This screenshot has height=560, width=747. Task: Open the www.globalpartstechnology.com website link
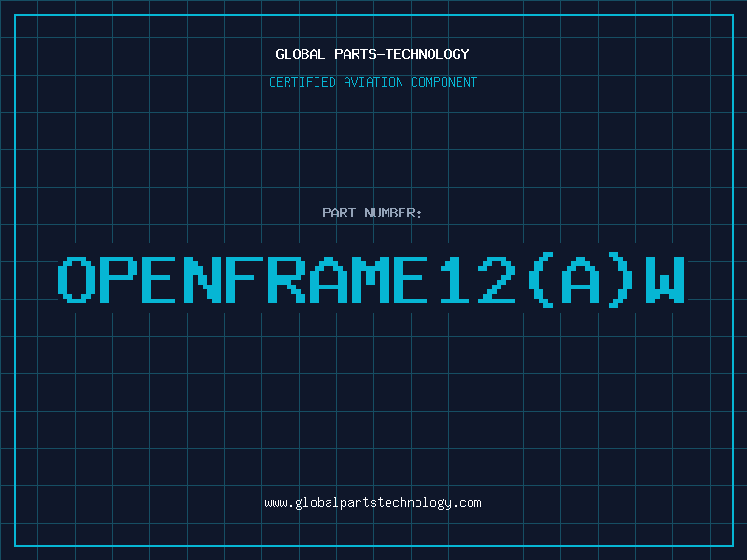pos(373,502)
